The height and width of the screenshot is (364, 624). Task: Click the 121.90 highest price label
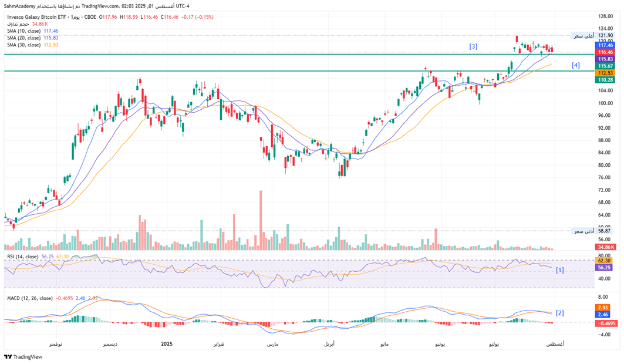(x=605, y=36)
